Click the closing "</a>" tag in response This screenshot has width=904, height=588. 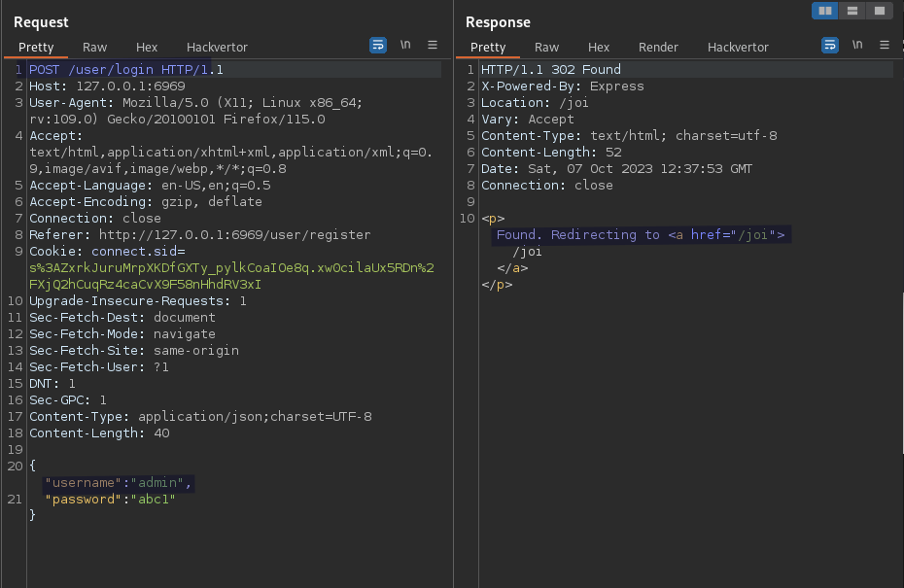pos(512,268)
